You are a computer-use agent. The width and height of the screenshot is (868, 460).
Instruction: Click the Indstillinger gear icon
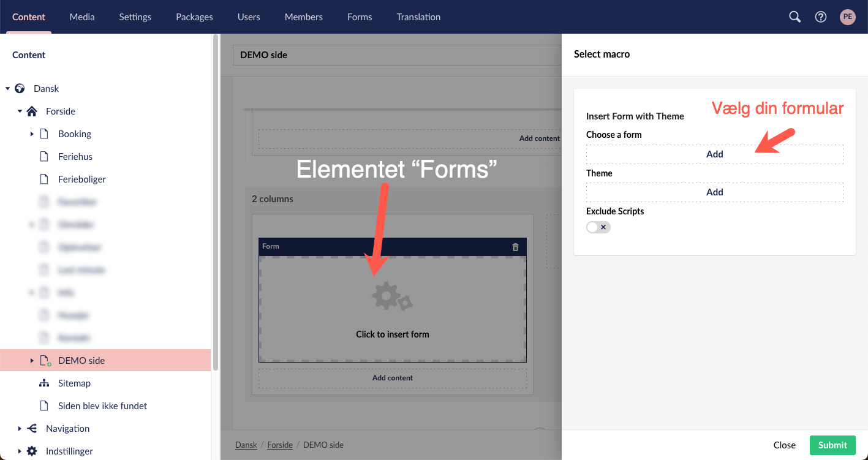click(32, 451)
